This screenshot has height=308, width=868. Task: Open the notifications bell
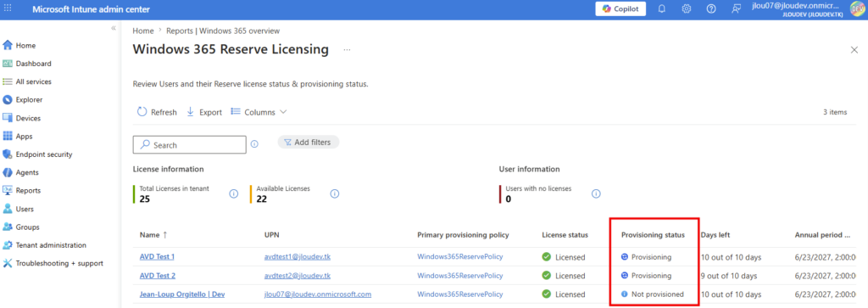(661, 8)
